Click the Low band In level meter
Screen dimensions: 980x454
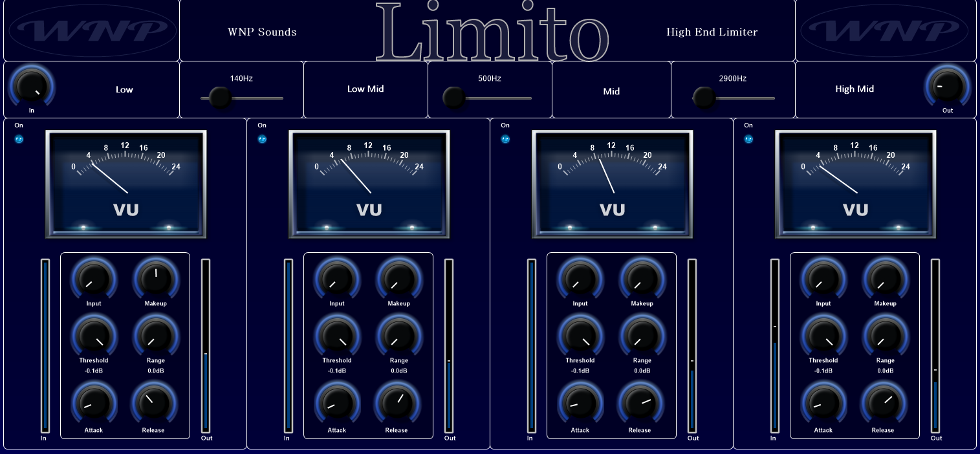coord(45,346)
